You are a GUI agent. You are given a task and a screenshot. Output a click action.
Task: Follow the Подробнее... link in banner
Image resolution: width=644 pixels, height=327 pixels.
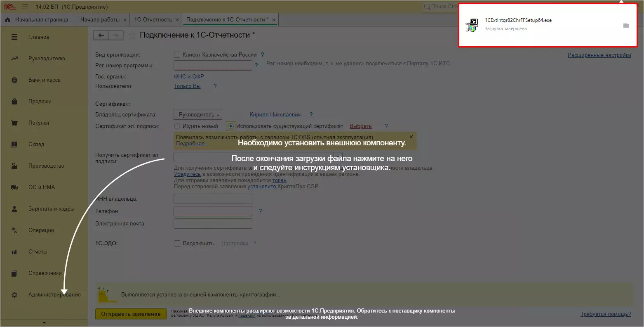click(192, 144)
